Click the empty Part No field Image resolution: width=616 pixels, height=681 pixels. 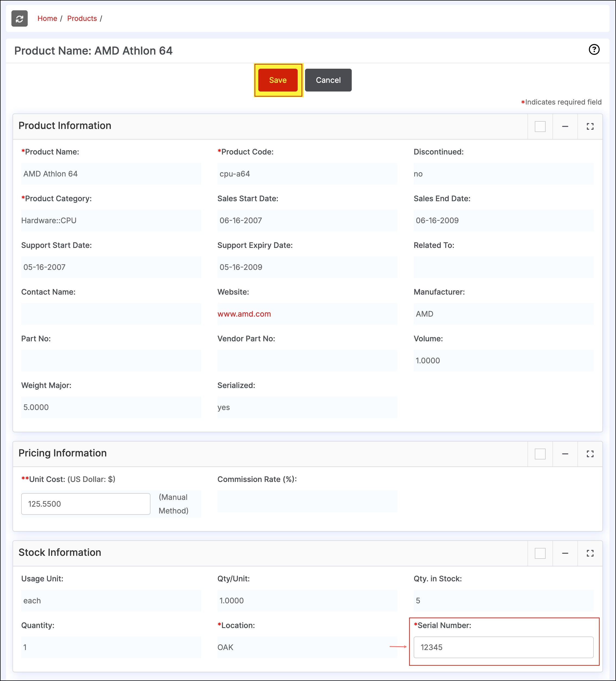tap(111, 360)
